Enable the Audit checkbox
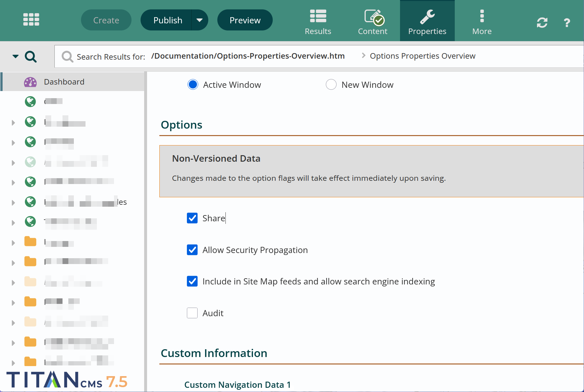Image resolution: width=584 pixels, height=392 pixels. coord(192,313)
